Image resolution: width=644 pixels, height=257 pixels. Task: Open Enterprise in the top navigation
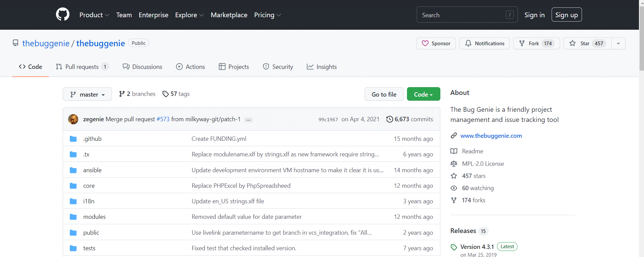point(153,15)
